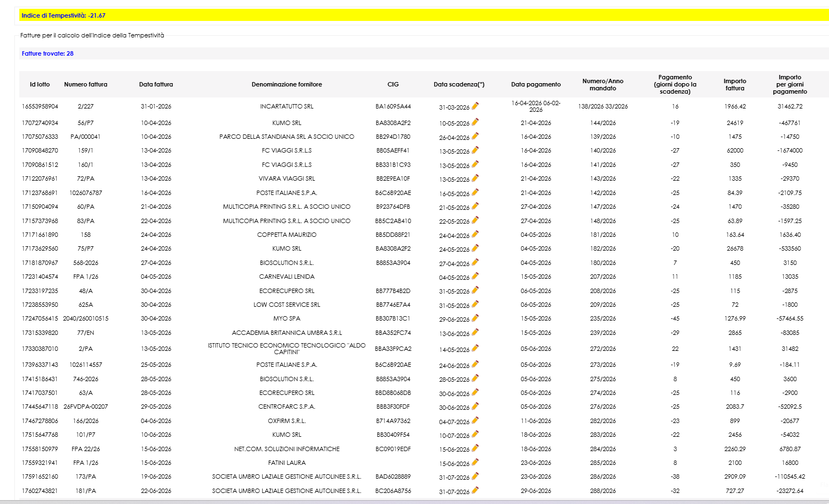The width and height of the screenshot is (829, 504).
Task: Edit due date for PARCO DELLA STANDIANA invoice
Action: click(475, 136)
